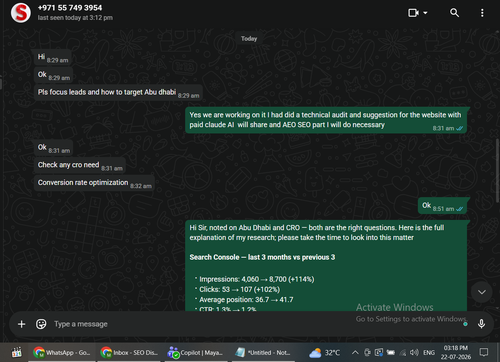Open volume control in system tray
The image size is (500, 362).
click(x=414, y=352)
